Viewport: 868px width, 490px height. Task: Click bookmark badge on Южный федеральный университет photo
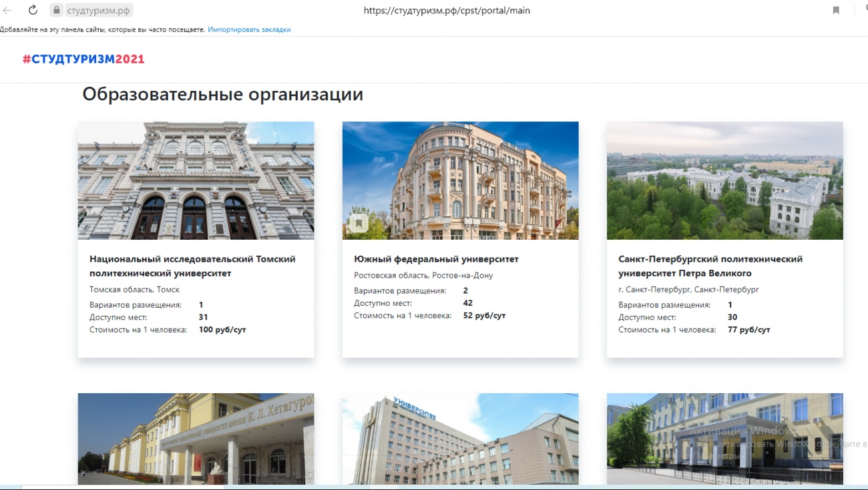[x=359, y=223]
